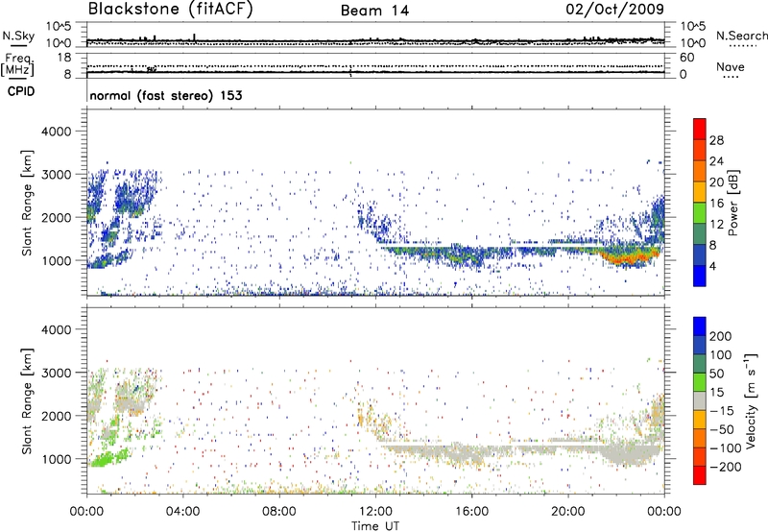Click the 'N.Search' legend label

[741, 36]
